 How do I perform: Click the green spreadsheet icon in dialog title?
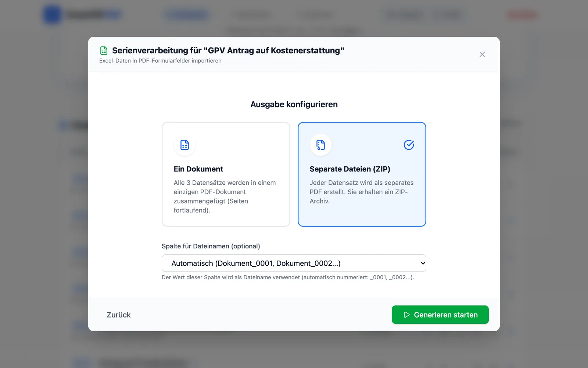[x=104, y=50]
